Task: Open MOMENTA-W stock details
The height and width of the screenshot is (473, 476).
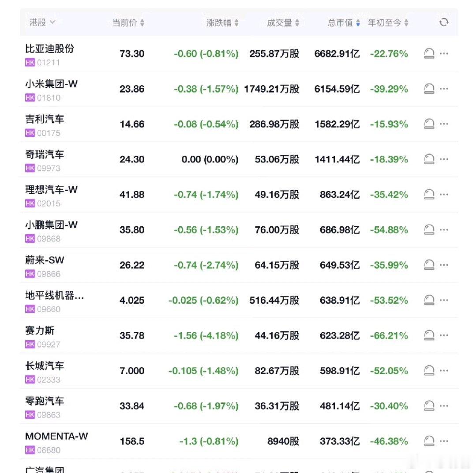Action: pos(56,436)
